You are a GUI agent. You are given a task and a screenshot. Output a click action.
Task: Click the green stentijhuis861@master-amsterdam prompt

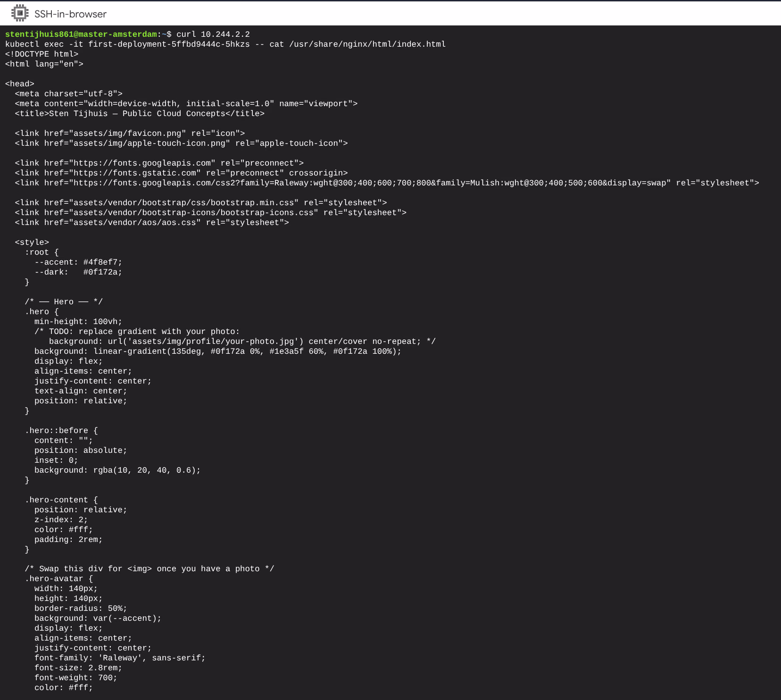tap(81, 34)
